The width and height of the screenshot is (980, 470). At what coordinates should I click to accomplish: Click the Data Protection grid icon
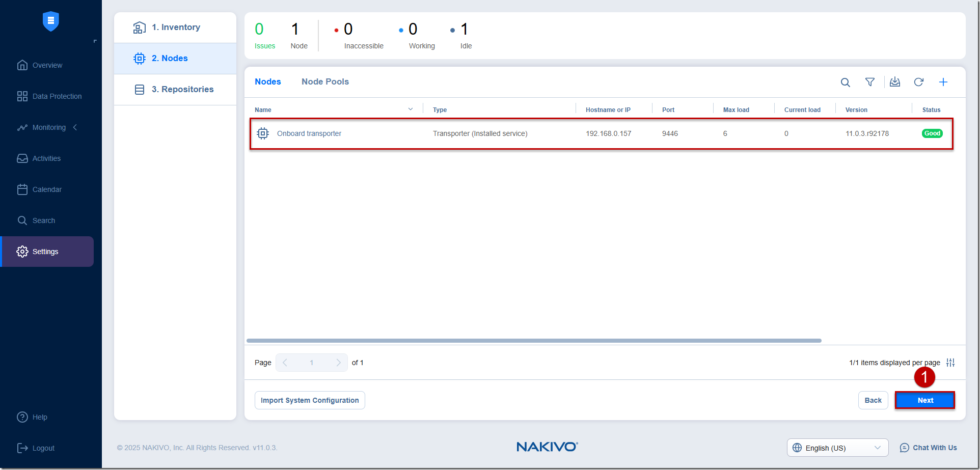point(22,96)
